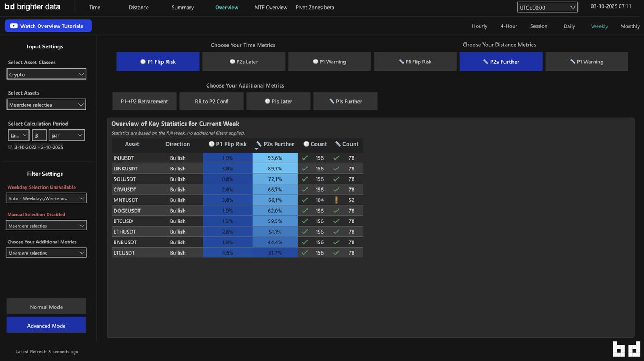
Task: Go to the MTF Overview tab
Action: (x=271, y=8)
